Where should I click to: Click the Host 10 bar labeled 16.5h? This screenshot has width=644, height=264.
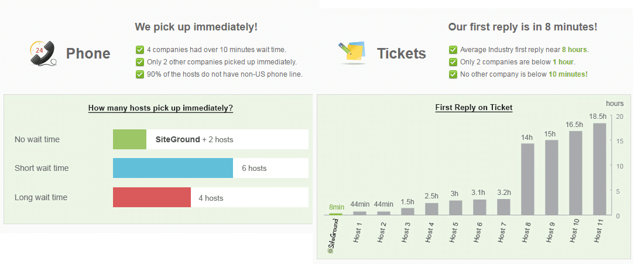(576, 173)
